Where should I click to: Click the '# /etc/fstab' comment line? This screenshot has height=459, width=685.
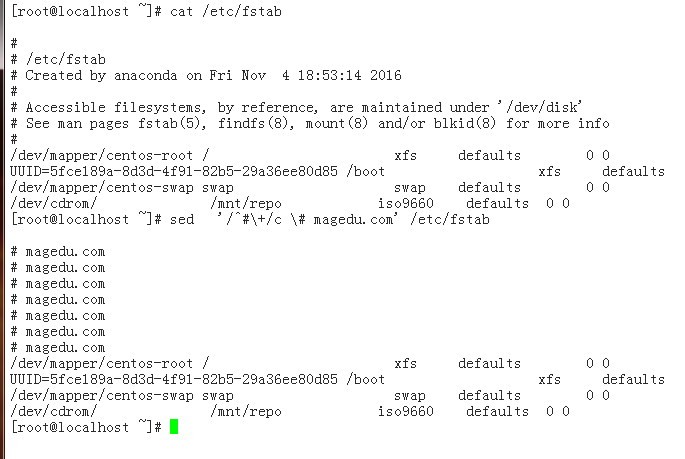58,59
